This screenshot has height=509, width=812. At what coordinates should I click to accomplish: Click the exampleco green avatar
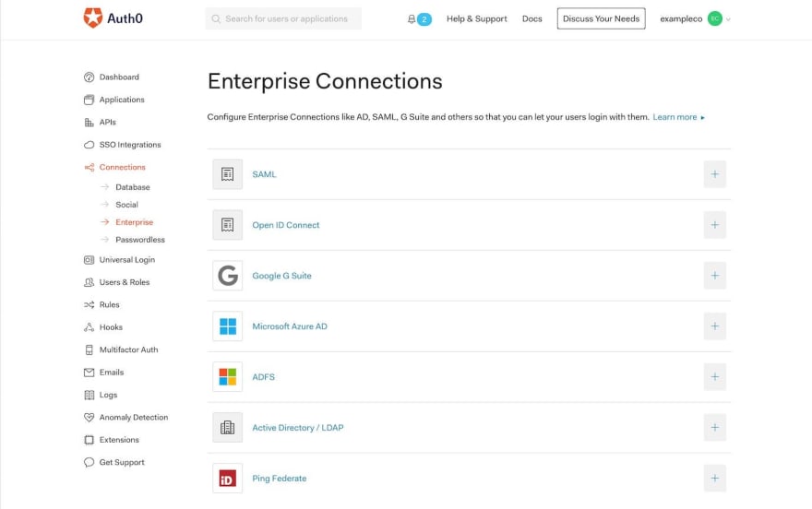click(x=714, y=18)
